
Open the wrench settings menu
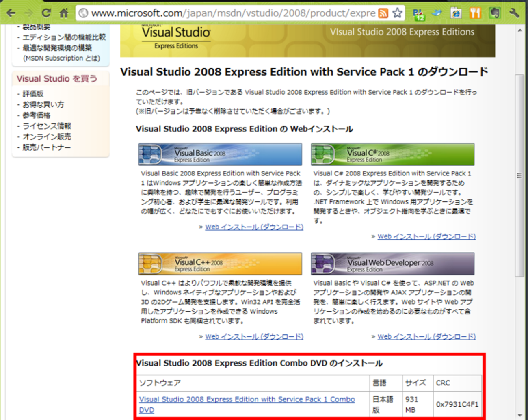click(514, 13)
